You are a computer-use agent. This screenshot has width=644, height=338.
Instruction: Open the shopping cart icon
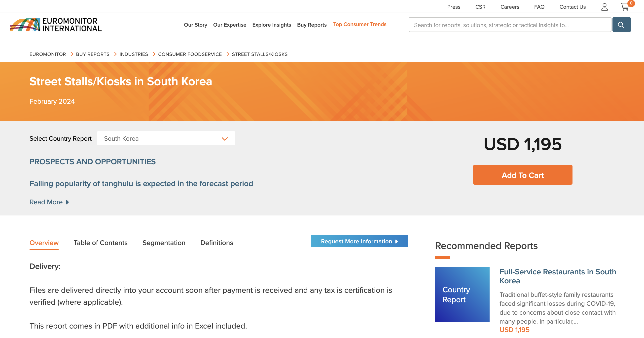point(625,7)
